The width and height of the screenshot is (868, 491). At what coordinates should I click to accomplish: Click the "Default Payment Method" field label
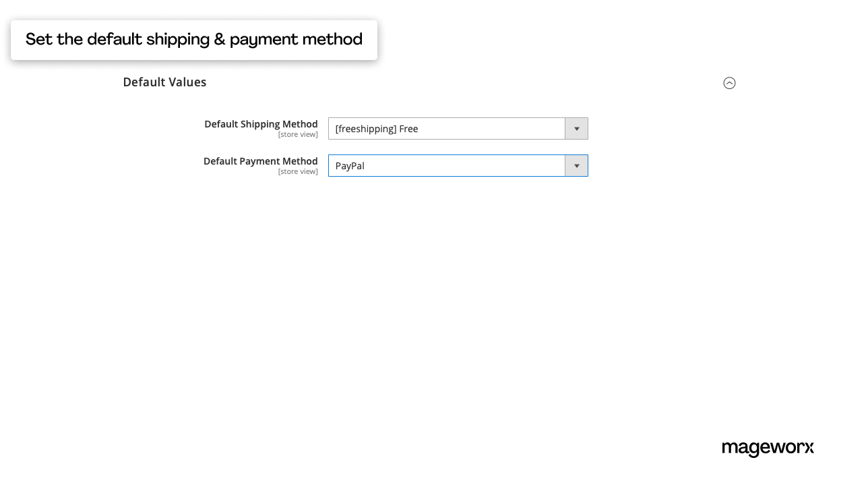point(260,161)
